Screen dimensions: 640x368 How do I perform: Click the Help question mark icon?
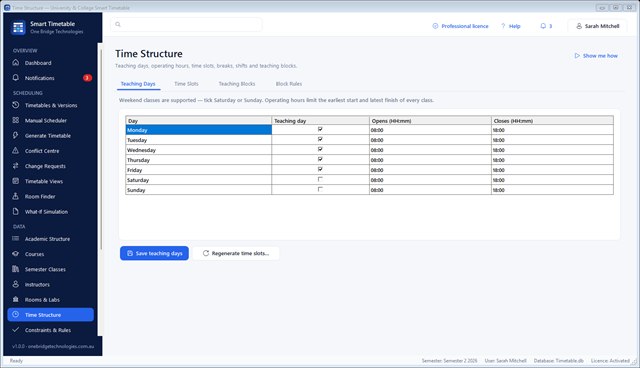(x=503, y=26)
